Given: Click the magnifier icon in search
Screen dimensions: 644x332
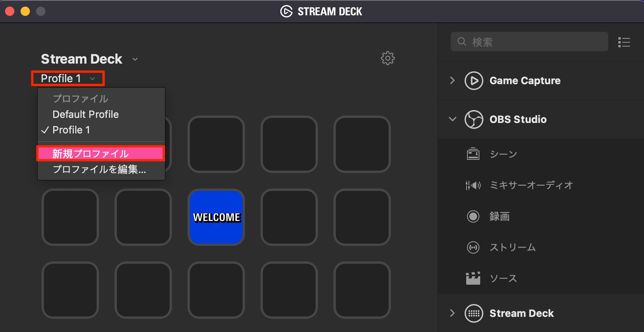Looking at the screenshot, I should [462, 41].
